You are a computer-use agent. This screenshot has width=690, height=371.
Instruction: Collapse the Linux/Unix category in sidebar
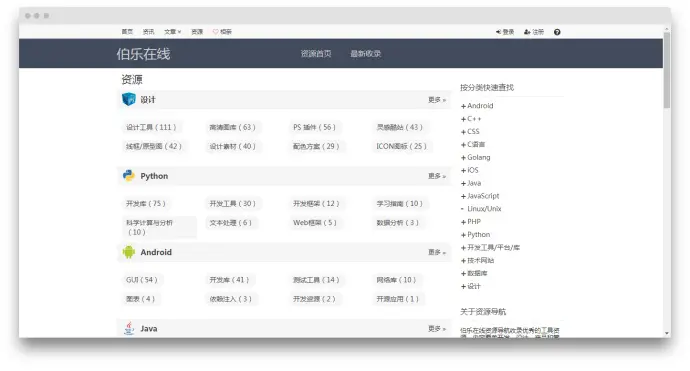point(481,209)
